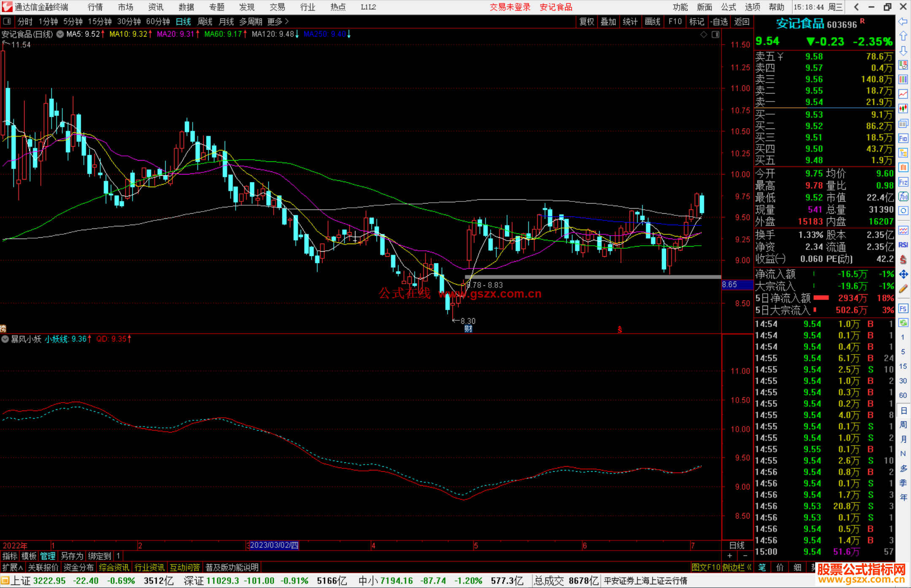The width and height of the screenshot is (911, 588).
Task: Open the f(x) formula sidebar icon
Action: tap(903, 196)
